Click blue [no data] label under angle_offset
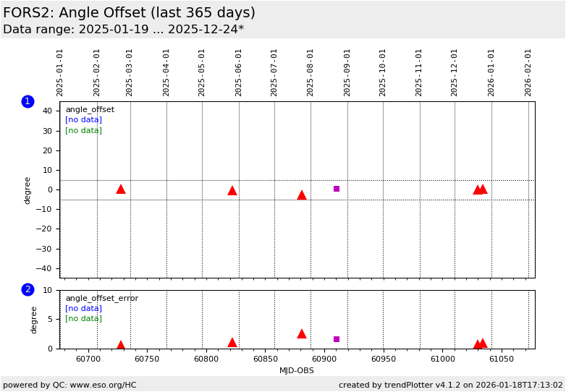566x392 pixels. (83, 120)
